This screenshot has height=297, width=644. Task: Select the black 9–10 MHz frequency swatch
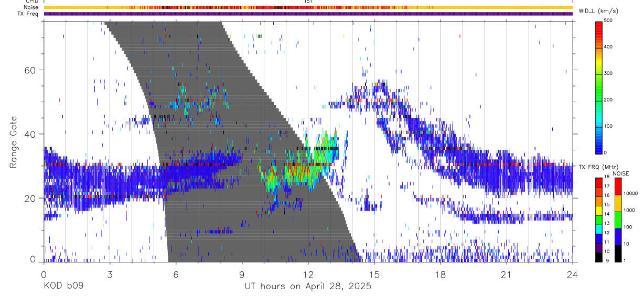[x=599, y=257]
